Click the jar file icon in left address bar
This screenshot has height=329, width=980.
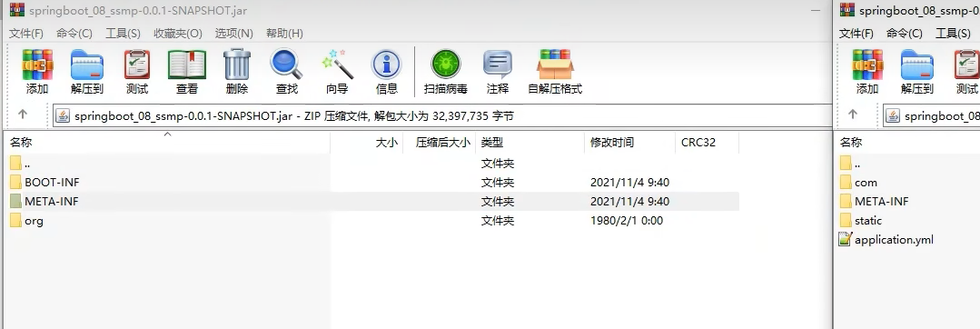pos(63,115)
